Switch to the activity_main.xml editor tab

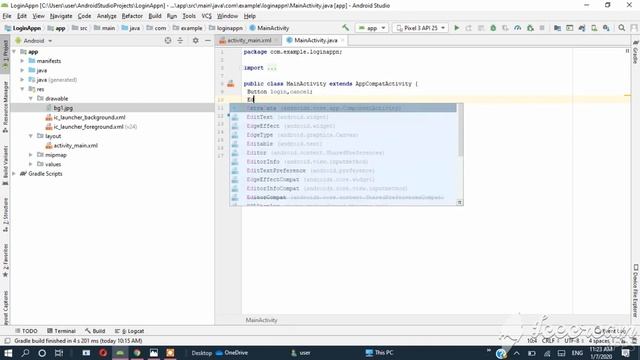point(249,40)
